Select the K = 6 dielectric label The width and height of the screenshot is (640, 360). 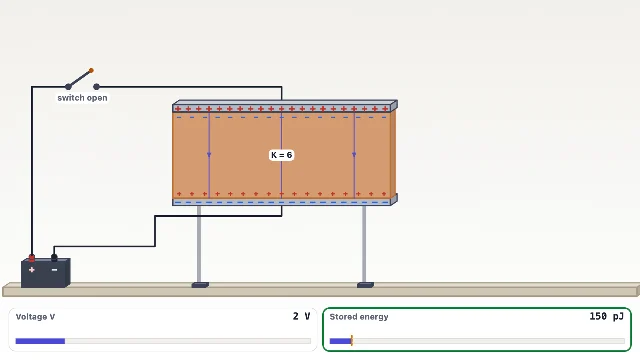[x=281, y=155]
